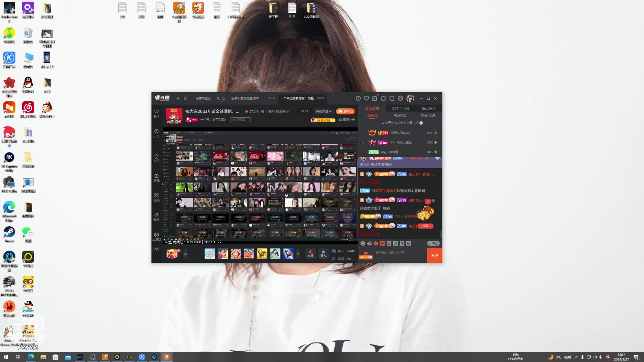The height and width of the screenshot is (362, 644).
Task: Expand the sidebar down chevron below 云游戏
Action: pos(156,249)
